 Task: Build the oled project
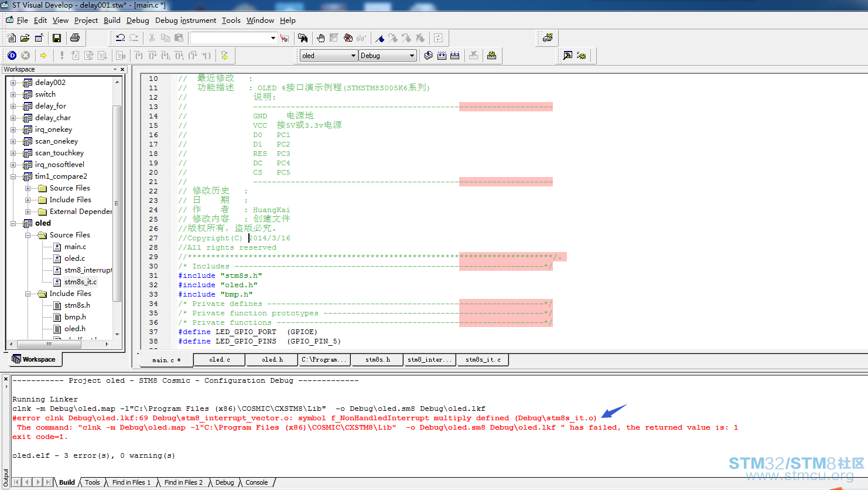[442, 55]
